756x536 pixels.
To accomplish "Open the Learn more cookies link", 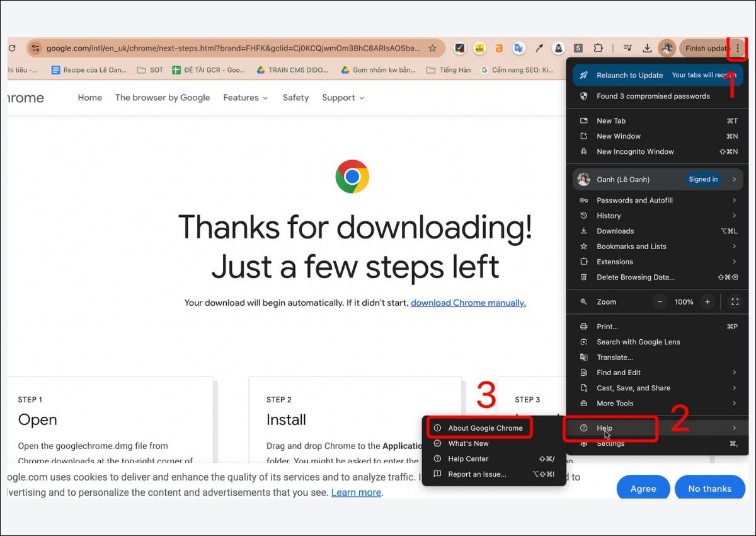I will (356, 492).
